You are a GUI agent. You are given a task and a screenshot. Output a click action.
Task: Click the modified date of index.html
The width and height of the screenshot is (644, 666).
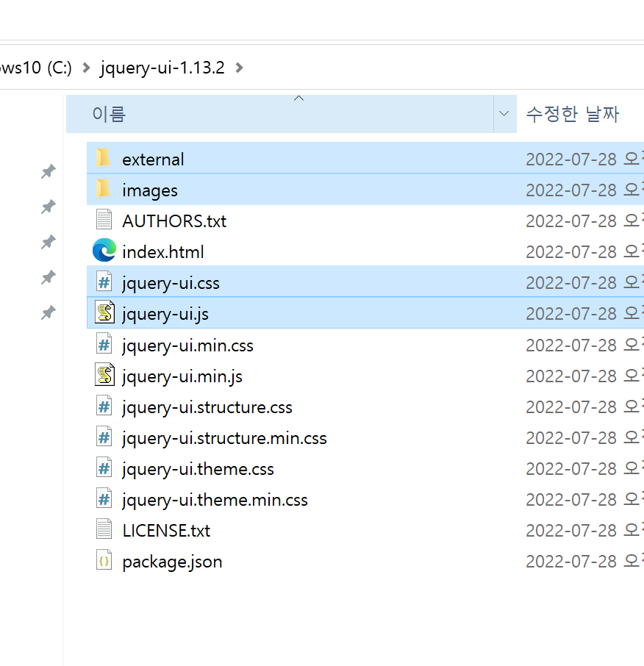584,252
